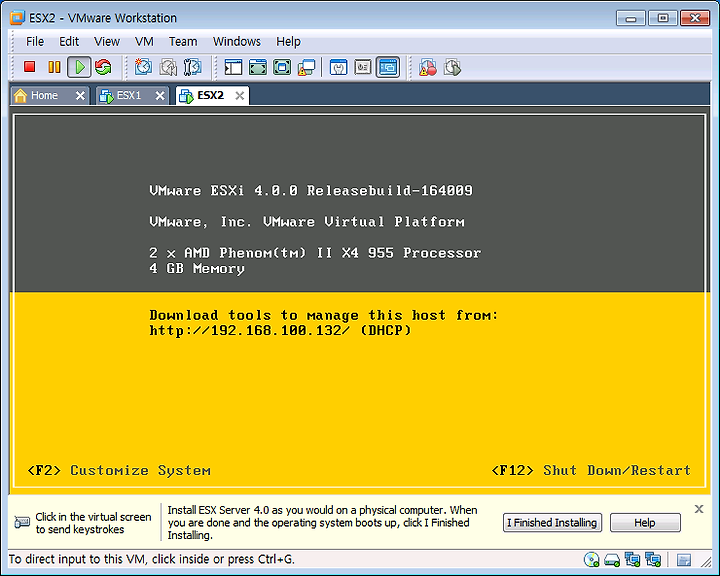Take a snapshot using the clock-plus icon
The height and width of the screenshot is (576, 720).
click(x=143, y=67)
